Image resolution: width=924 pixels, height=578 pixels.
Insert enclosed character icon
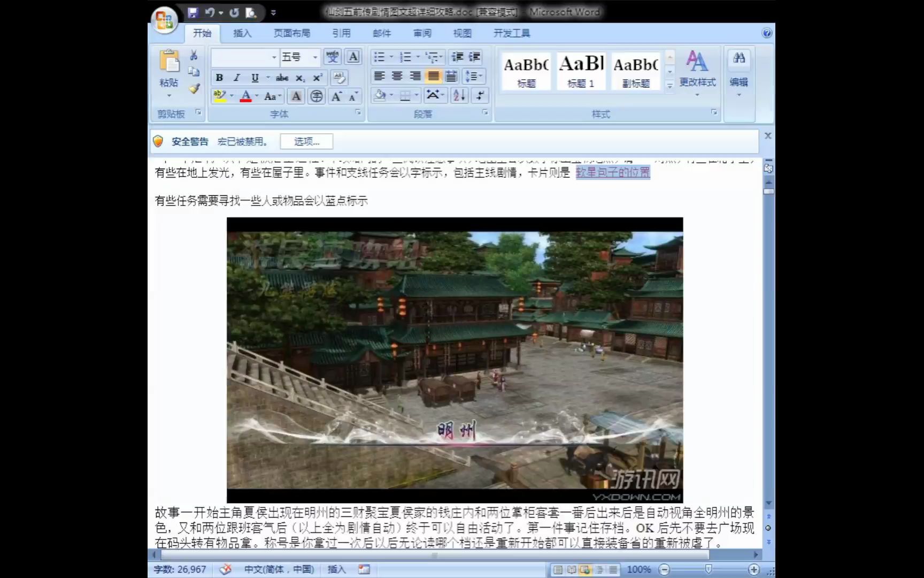pyautogui.click(x=317, y=96)
